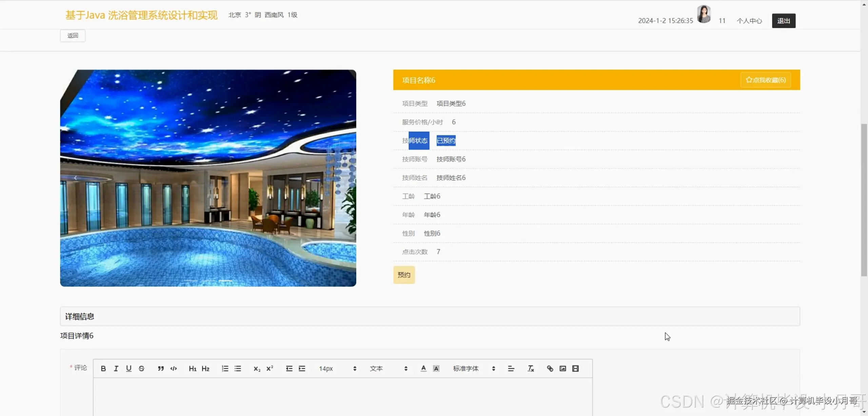Apply superscript formatting

[x=270, y=369]
